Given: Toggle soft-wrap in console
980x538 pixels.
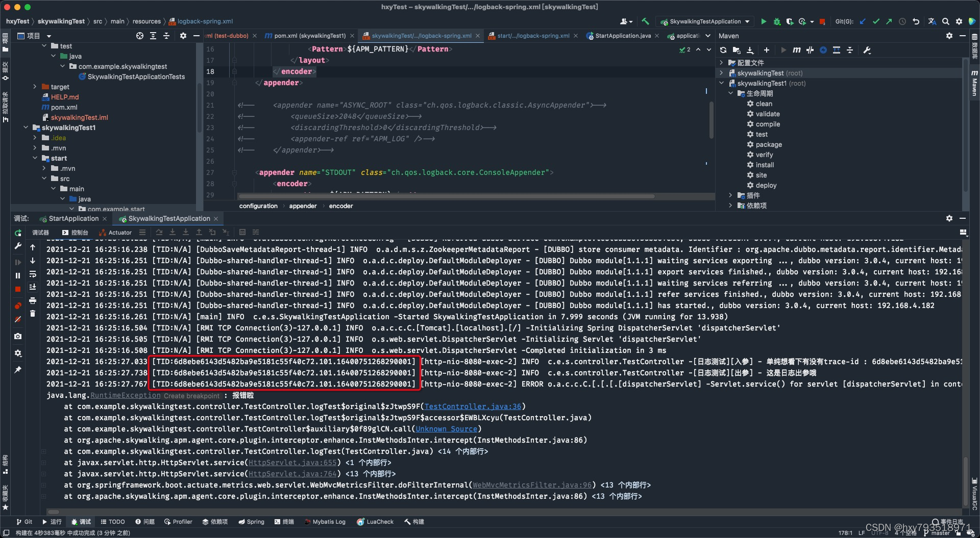Looking at the screenshot, I should pos(33,274).
